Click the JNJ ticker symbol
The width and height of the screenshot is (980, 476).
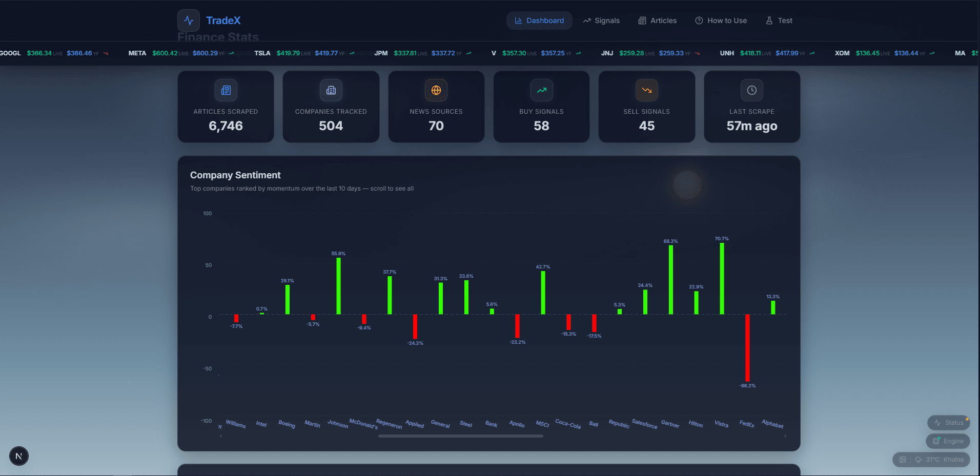click(x=607, y=53)
